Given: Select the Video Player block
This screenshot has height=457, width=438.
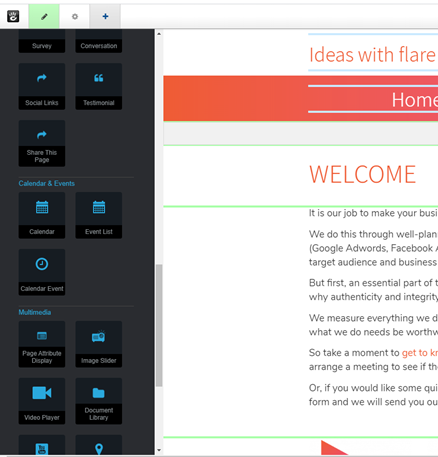Looking at the screenshot, I should 42,401.
